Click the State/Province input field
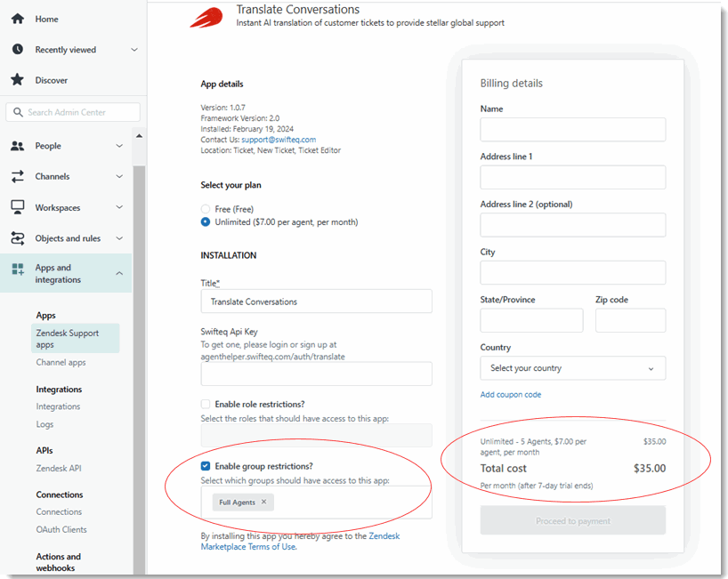 [x=531, y=320]
